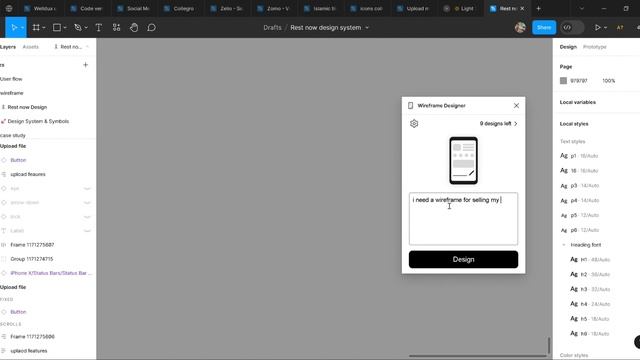Select iPhone X/Status Bars layer
Viewport: 640px width, 360px height.
[51, 273]
